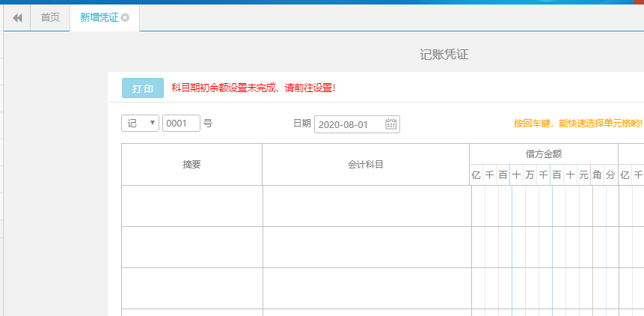644x316 pixels.
Task: Click third row 摘要 cell
Action: pos(191,288)
